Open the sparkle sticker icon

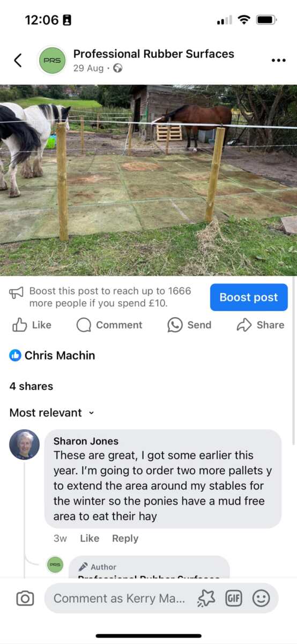pos(206,598)
